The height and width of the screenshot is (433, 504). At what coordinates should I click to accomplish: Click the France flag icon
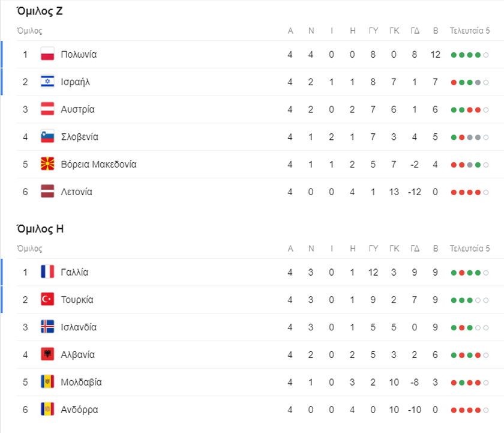(x=47, y=272)
